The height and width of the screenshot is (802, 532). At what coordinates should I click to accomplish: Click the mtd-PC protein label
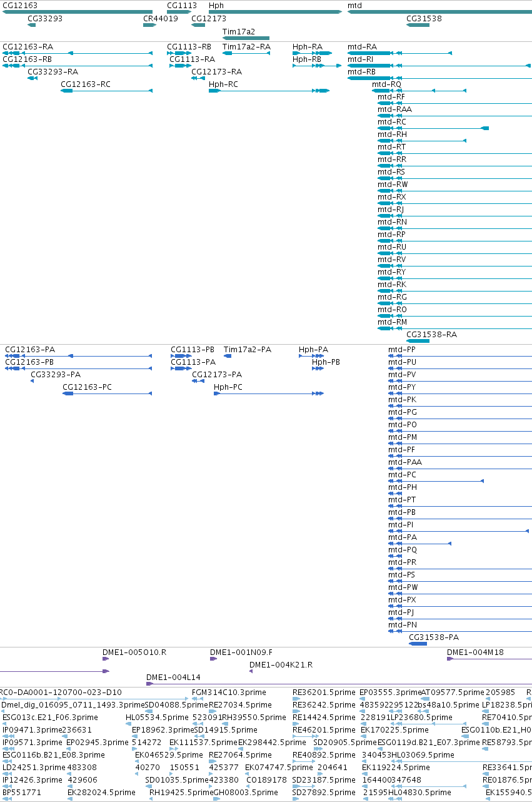tap(402, 475)
